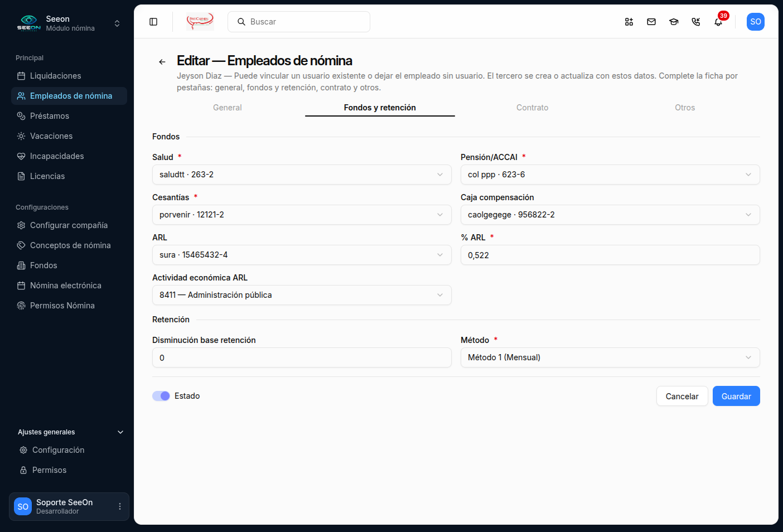Switch to the Contrato tab

point(532,108)
